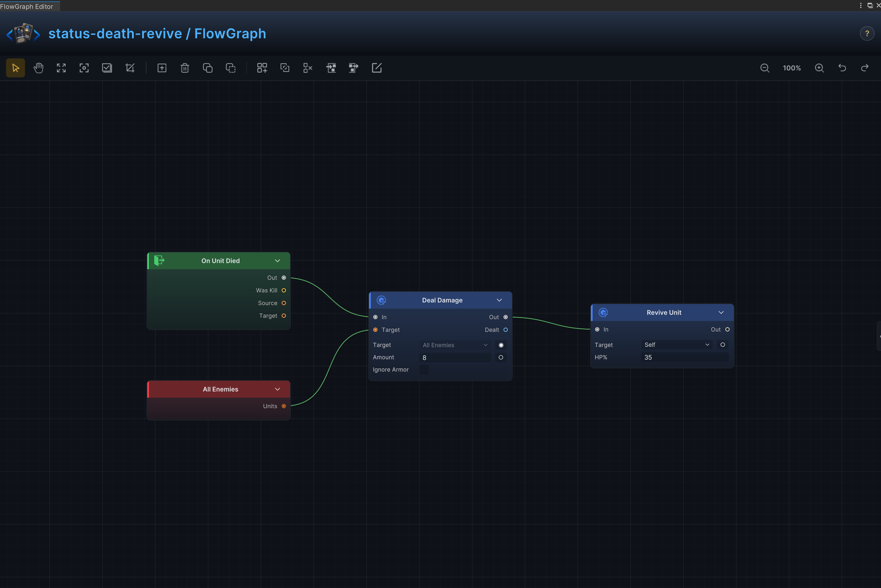Click the Deal Damage node action icon
Screen dimensions: 881x588
[381, 300]
